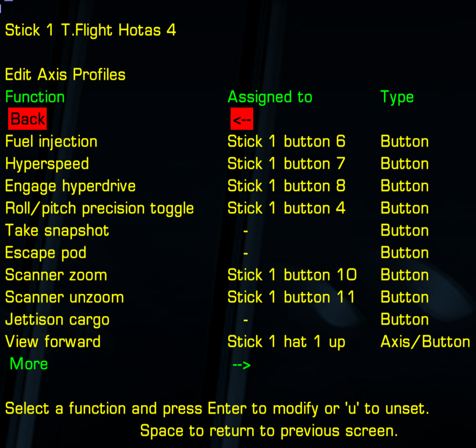The height and width of the screenshot is (448, 476).
Task: Click the Stick 1 button 6 assignment
Action: coord(286,142)
